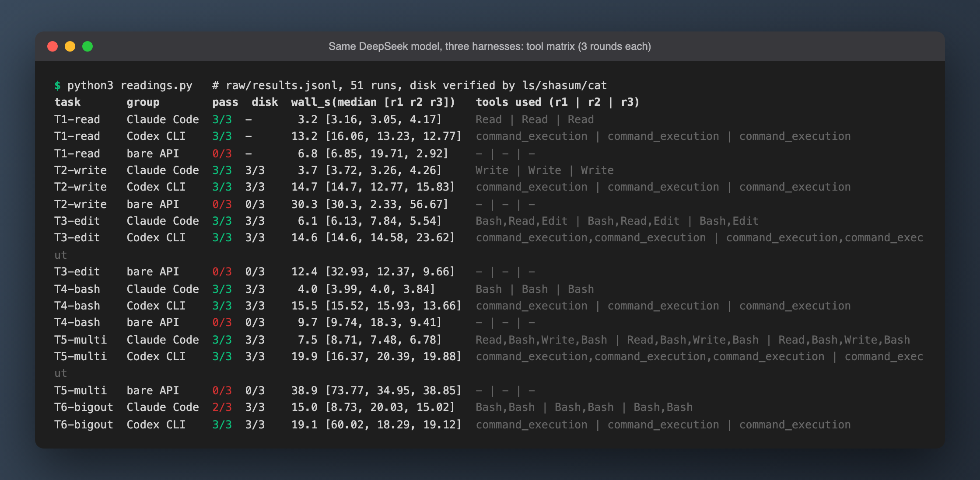This screenshot has height=480, width=980.
Task: Click the green 3/3 pass for T1-read Codex CLI
Action: [x=222, y=136]
